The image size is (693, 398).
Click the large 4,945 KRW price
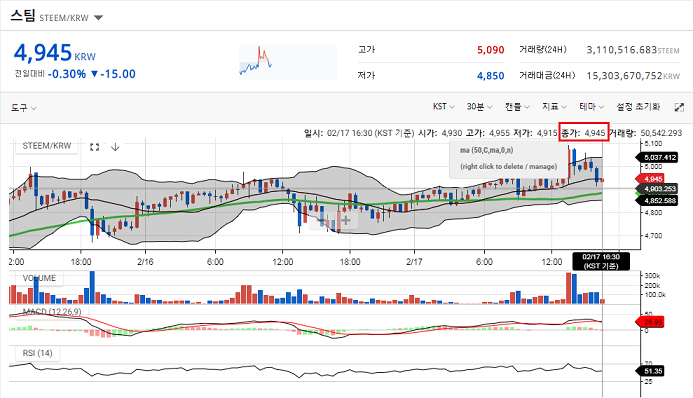click(x=54, y=53)
